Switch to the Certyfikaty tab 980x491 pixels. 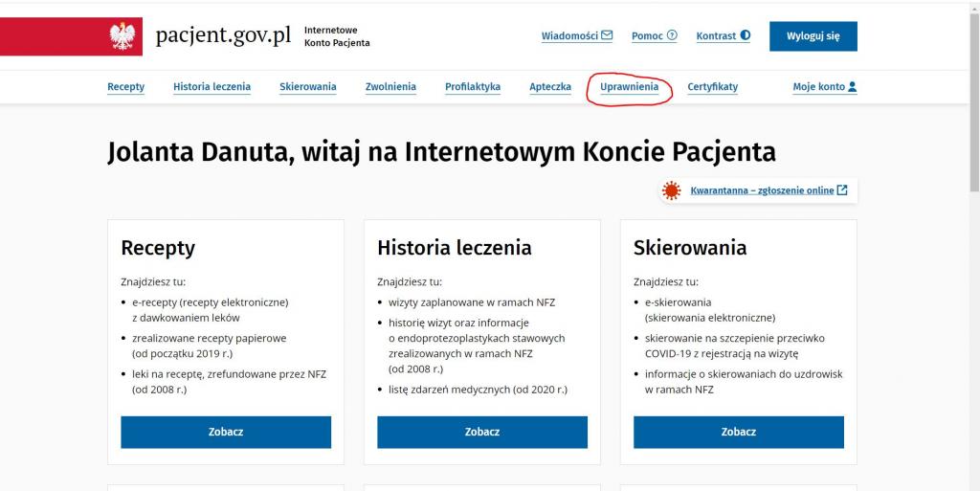click(x=712, y=87)
